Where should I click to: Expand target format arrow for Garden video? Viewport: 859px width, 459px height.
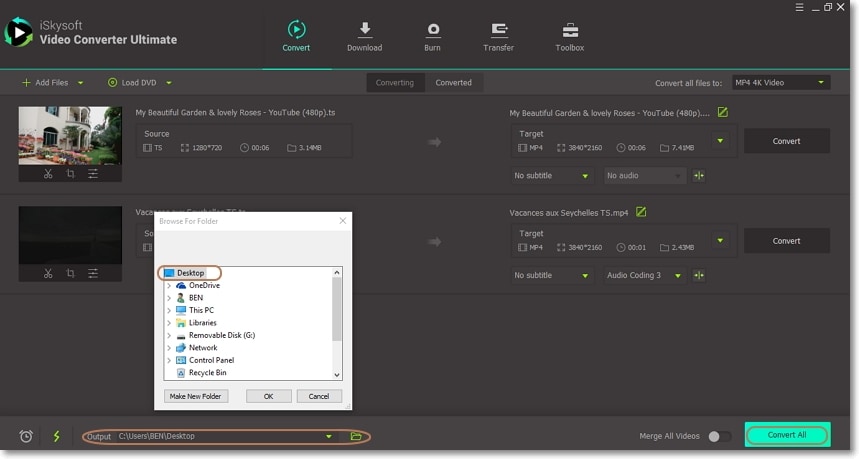(720, 141)
